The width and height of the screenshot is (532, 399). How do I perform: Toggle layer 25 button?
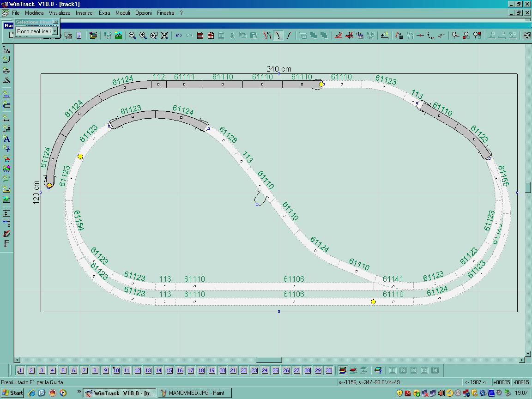pos(276,370)
